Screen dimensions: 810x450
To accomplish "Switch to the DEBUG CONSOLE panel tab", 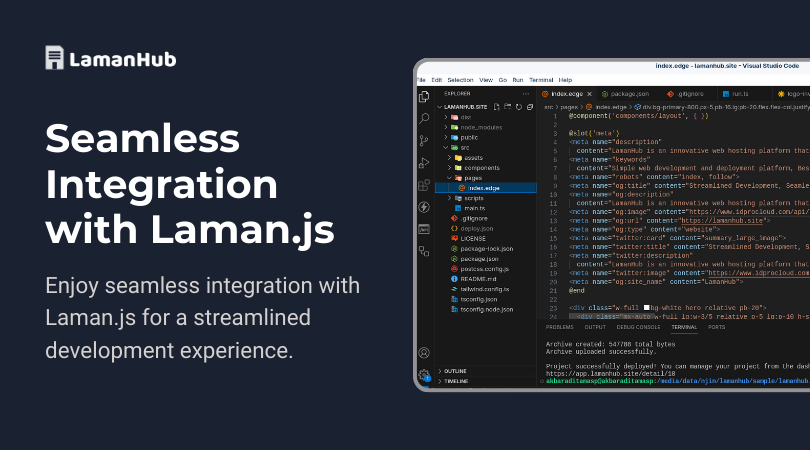I will 638,327.
